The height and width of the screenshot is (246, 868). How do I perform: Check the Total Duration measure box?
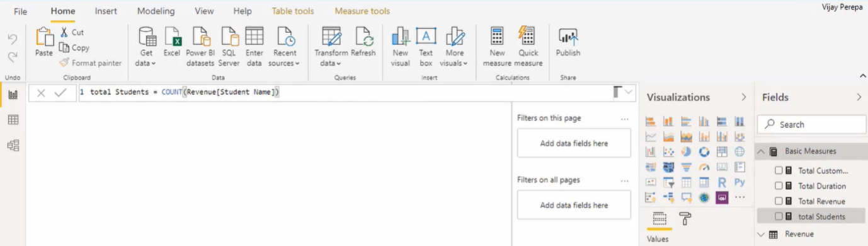tap(779, 185)
